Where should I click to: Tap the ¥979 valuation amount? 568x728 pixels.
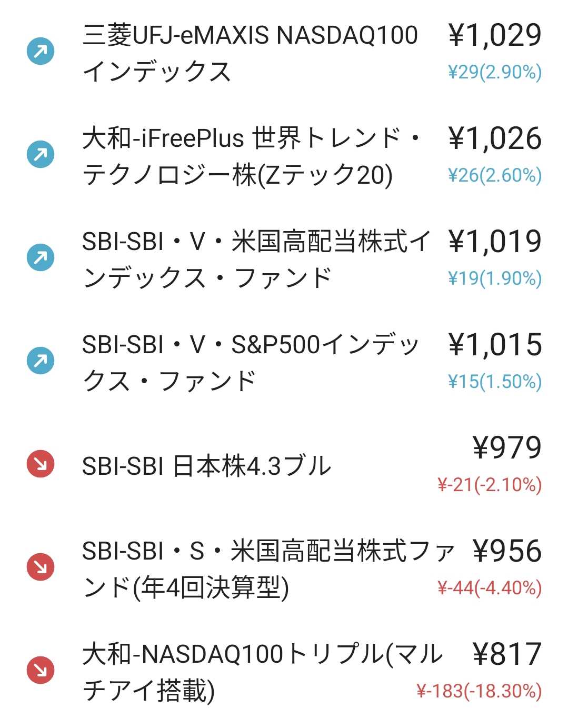(507, 448)
